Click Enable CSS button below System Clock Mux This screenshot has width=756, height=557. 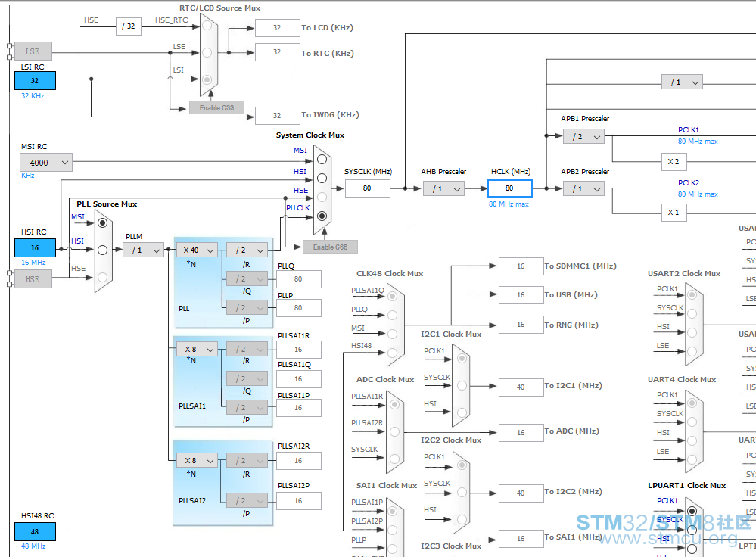tap(330, 247)
